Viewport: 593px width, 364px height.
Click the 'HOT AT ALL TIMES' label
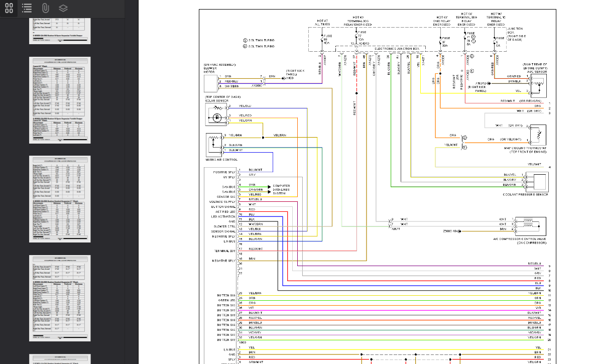[322, 23]
